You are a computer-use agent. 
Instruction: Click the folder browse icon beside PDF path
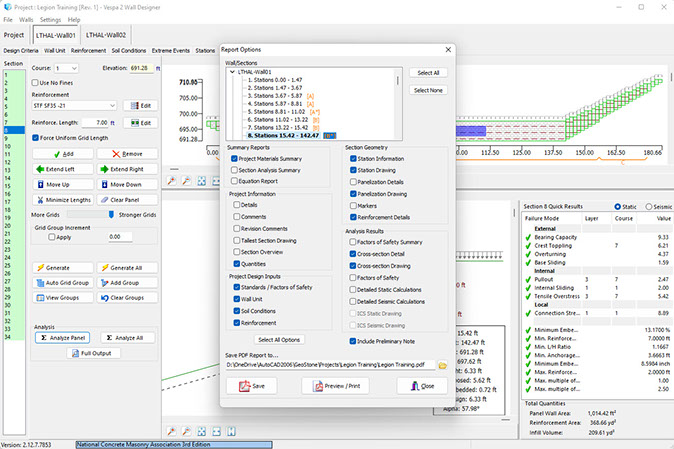[x=441, y=365]
